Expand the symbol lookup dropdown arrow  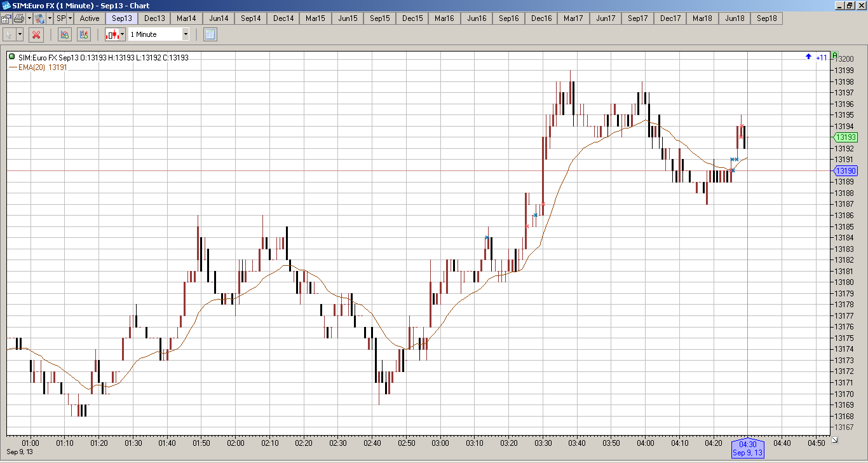click(50, 18)
